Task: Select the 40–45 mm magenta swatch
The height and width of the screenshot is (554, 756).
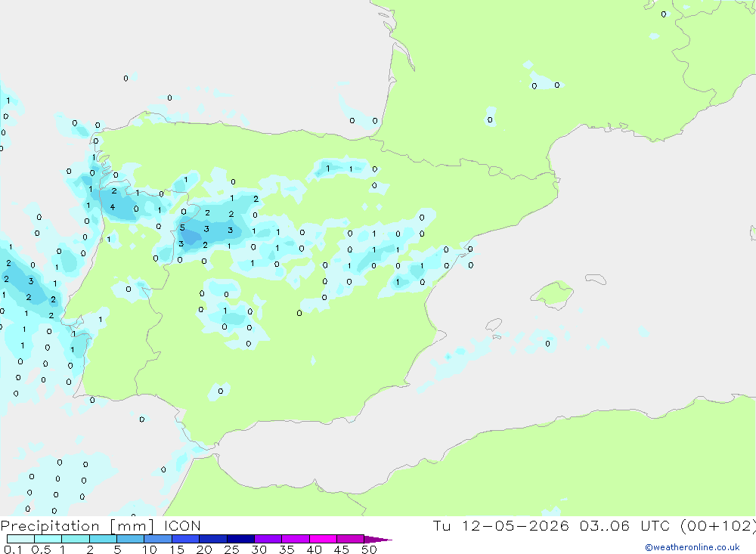Action: [323, 539]
